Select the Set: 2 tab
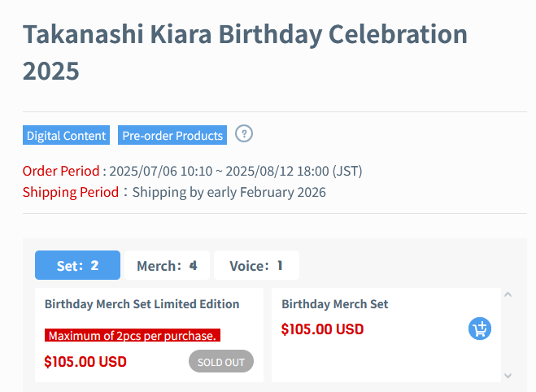 [x=77, y=265]
